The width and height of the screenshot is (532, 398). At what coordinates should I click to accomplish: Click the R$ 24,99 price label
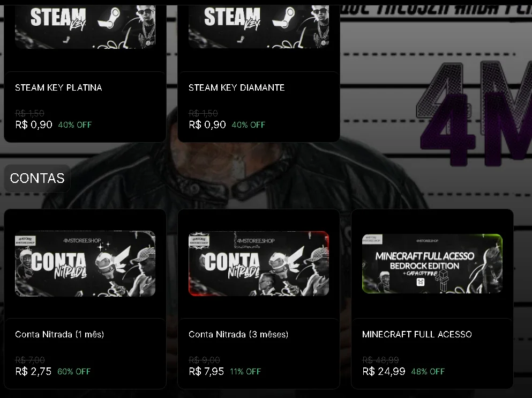pos(384,372)
